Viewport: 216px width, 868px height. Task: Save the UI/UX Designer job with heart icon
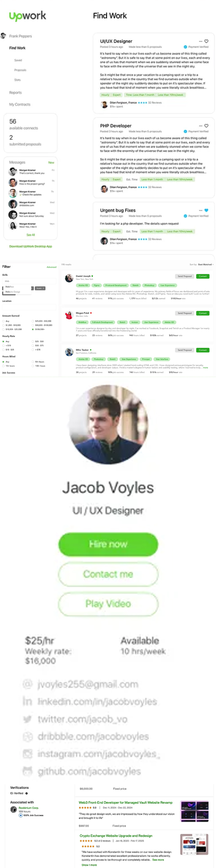(206, 41)
